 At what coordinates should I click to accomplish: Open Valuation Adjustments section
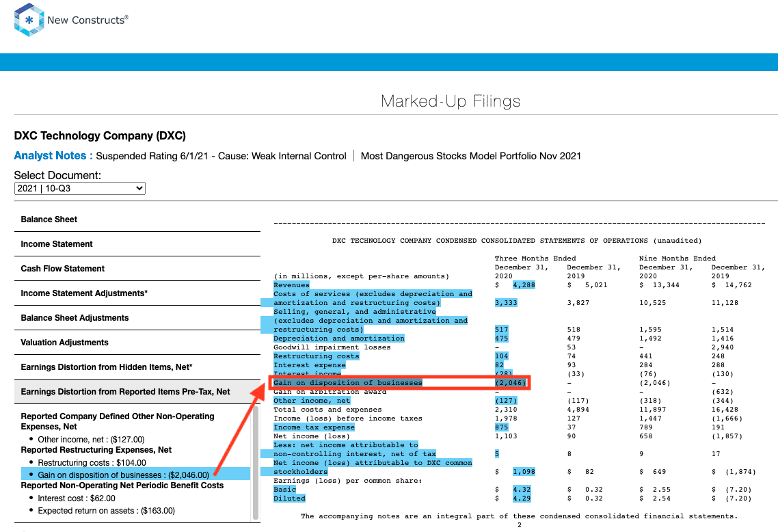click(137, 343)
